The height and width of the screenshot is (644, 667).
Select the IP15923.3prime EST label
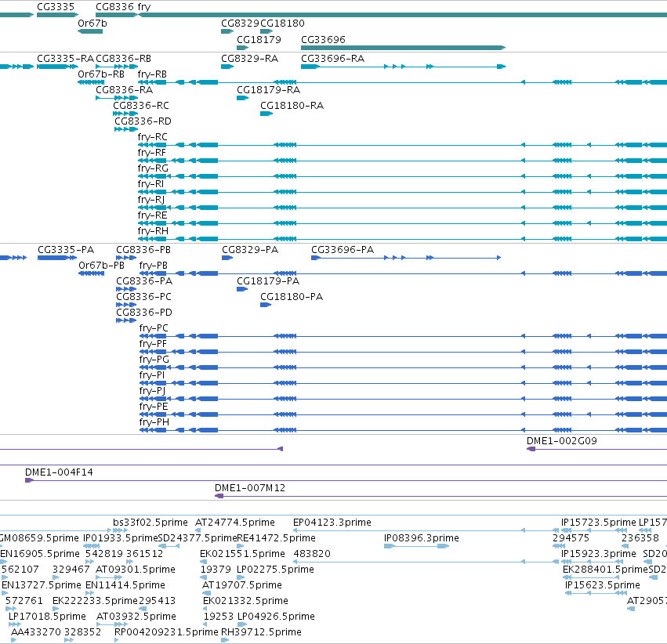599,554
